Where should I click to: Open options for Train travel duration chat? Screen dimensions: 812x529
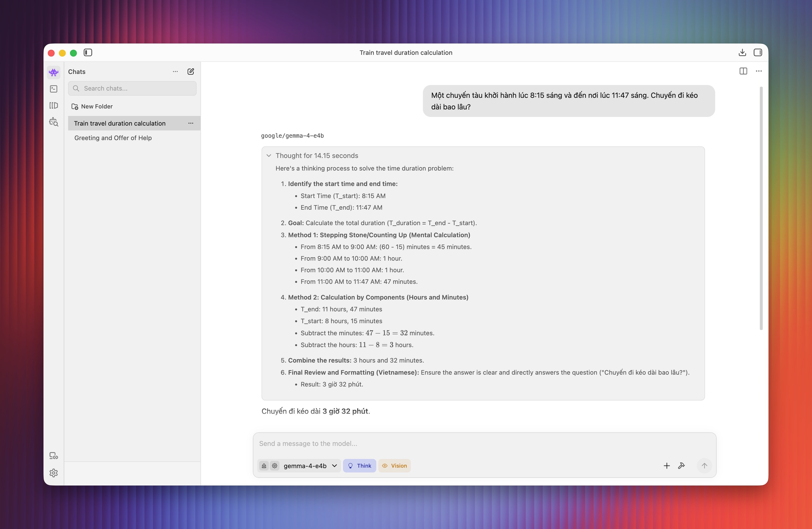click(x=191, y=123)
